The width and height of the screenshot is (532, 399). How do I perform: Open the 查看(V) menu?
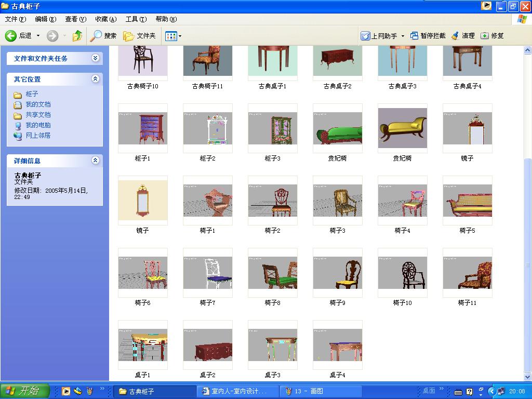coord(76,19)
